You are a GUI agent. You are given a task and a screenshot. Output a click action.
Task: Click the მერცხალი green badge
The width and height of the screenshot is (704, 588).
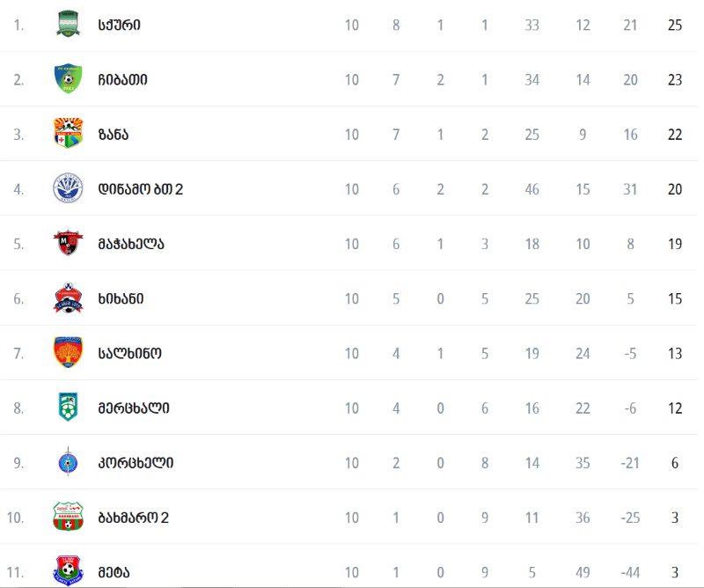[68, 407]
